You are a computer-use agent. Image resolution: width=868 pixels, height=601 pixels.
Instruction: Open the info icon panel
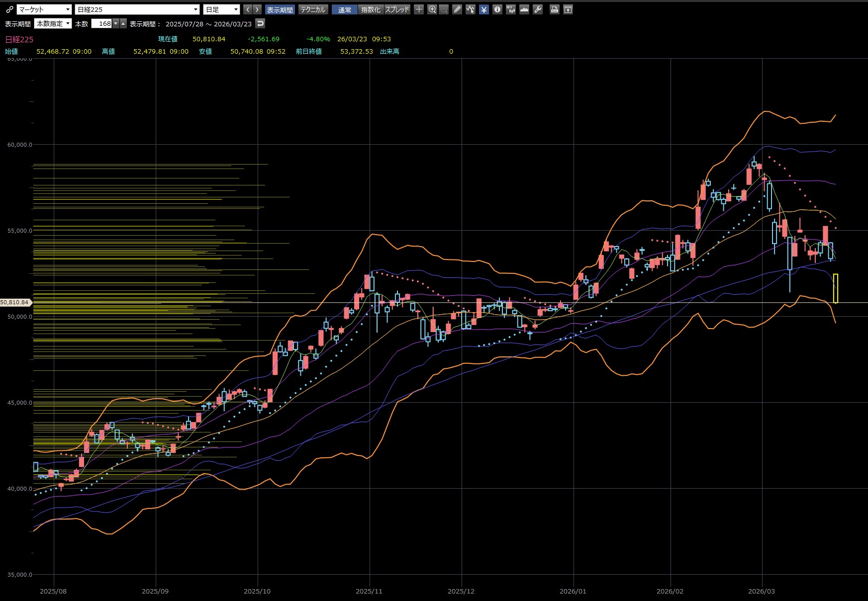click(497, 9)
